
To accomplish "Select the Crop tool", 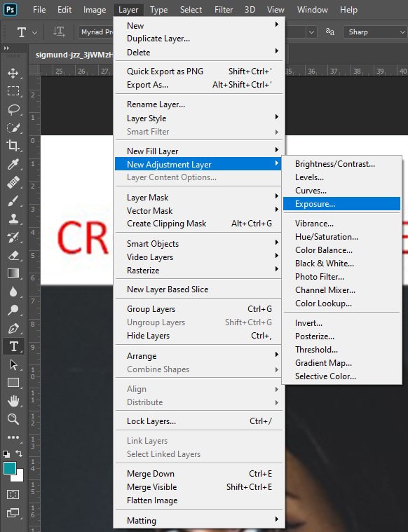I will [13, 146].
